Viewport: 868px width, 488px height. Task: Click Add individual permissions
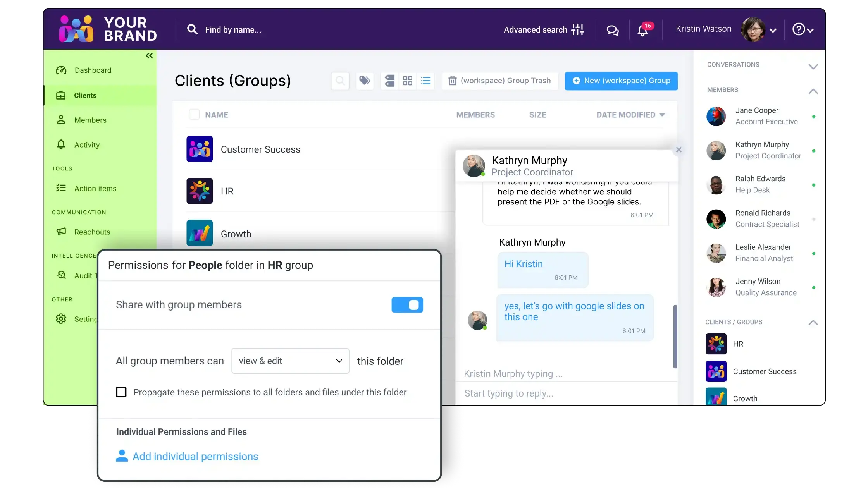coord(196,456)
